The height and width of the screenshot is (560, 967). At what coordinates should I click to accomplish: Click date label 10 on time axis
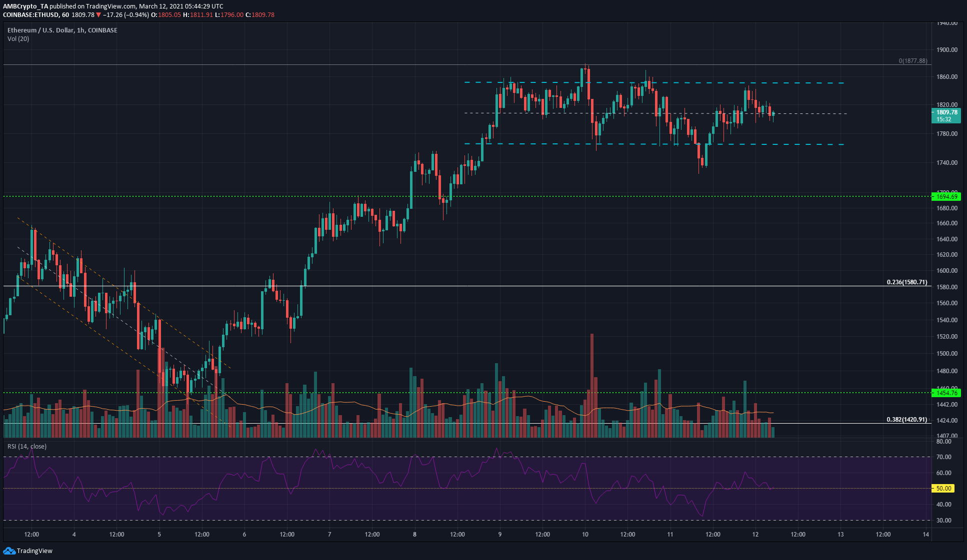(585, 534)
